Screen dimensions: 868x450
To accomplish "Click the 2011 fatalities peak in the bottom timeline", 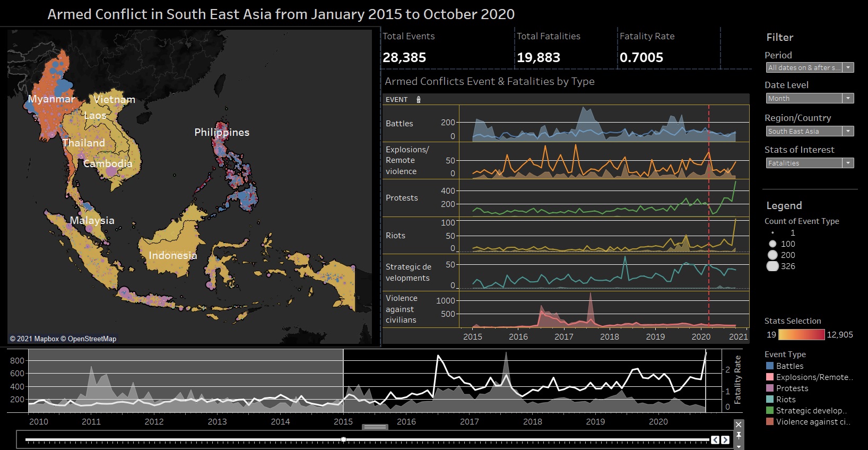I will tap(91, 367).
